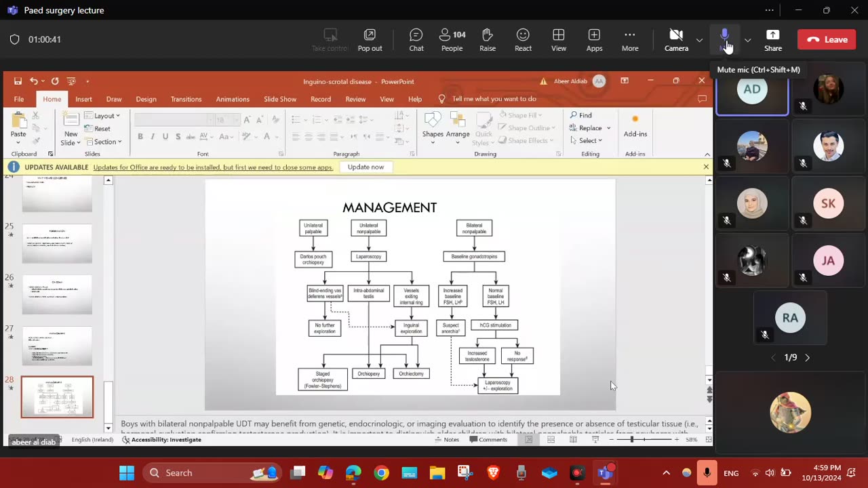Screen dimensions: 868x488
Task: Open the Teams Chat panel
Action: pyautogui.click(x=416, y=40)
